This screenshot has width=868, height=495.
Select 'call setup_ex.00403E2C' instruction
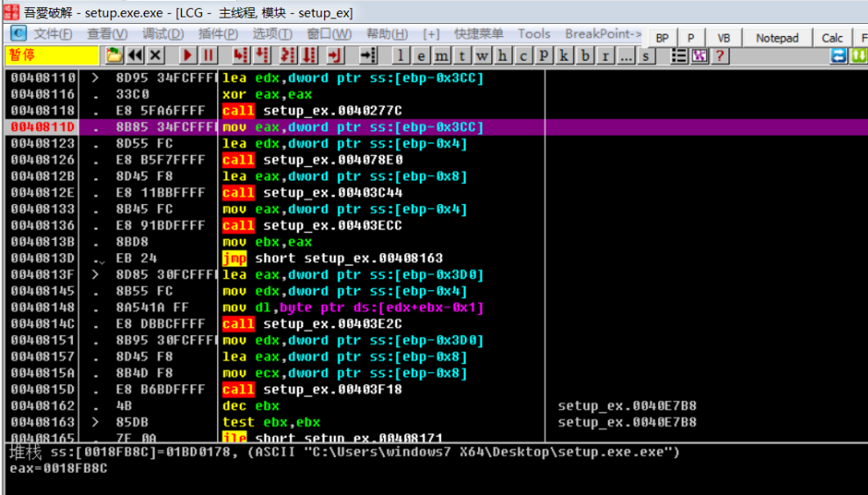click(312, 324)
